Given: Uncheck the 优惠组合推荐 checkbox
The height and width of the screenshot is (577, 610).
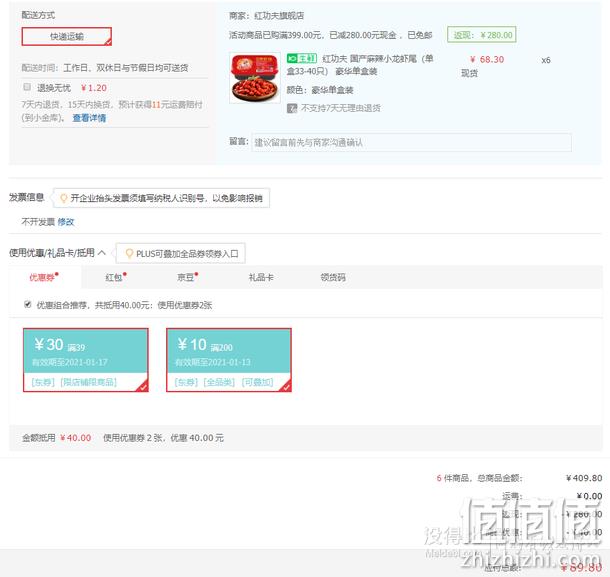Looking at the screenshot, I should click(28, 304).
